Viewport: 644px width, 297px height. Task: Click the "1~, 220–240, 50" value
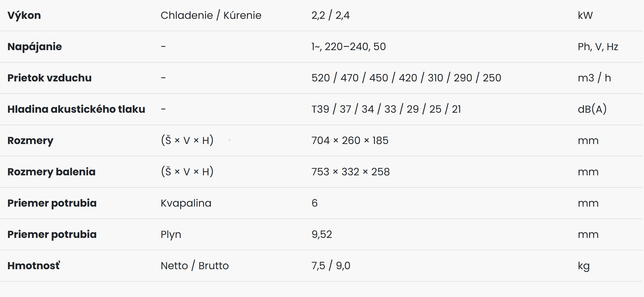(x=348, y=47)
